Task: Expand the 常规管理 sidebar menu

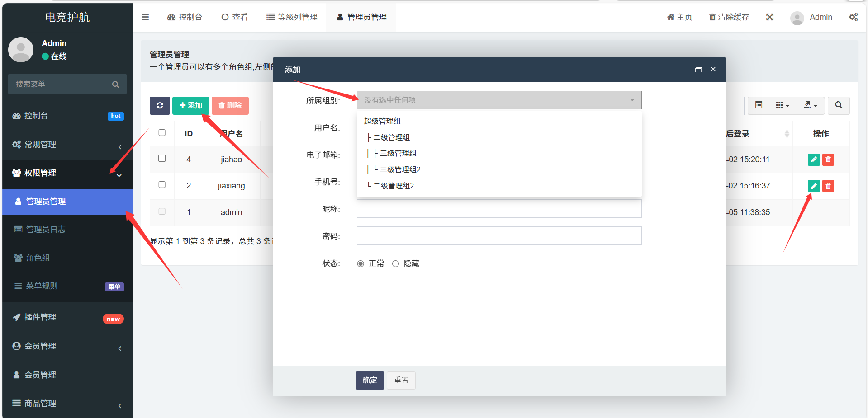Action: [67, 145]
